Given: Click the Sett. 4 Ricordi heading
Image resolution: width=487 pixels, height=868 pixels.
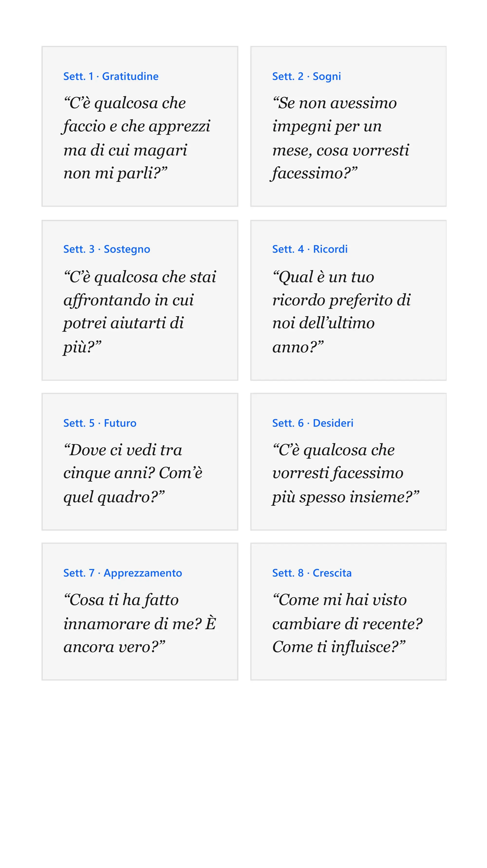Looking at the screenshot, I should pyautogui.click(x=310, y=249).
